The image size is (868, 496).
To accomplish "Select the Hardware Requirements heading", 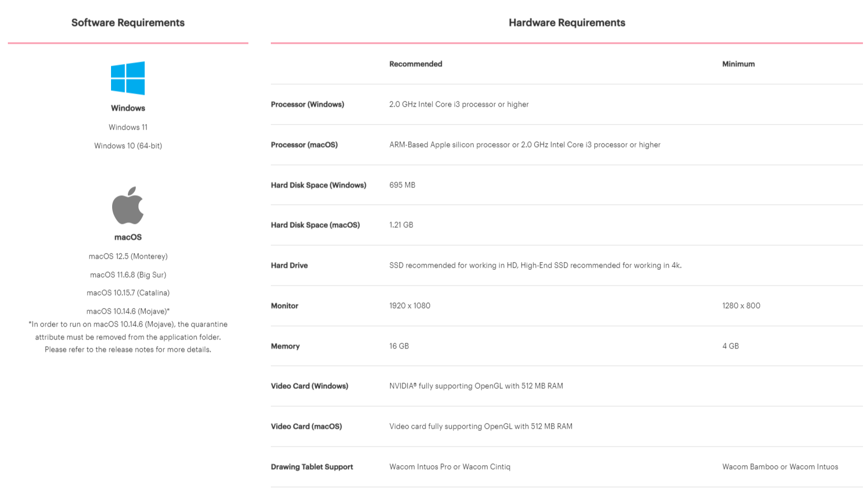I will click(x=567, y=23).
